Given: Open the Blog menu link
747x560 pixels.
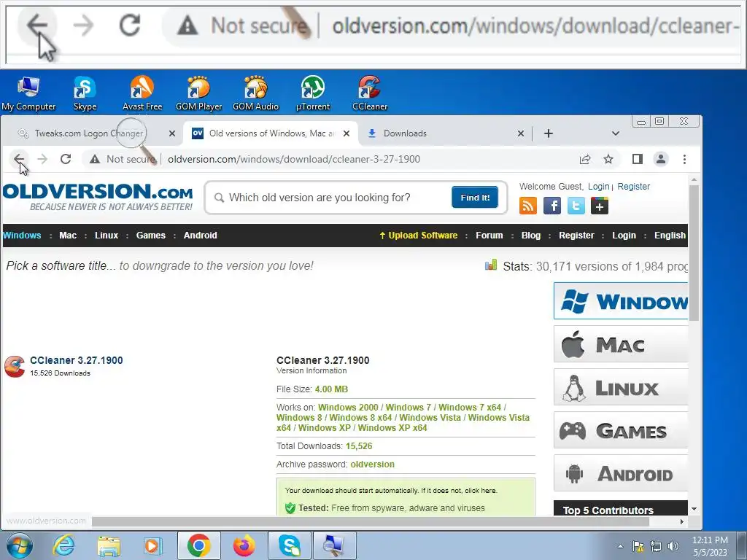Looking at the screenshot, I should [x=531, y=236].
